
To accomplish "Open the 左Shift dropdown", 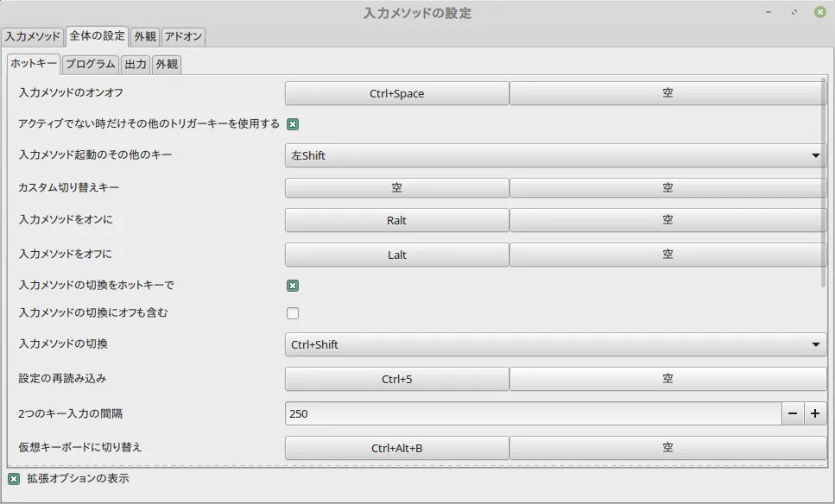I will (555, 155).
